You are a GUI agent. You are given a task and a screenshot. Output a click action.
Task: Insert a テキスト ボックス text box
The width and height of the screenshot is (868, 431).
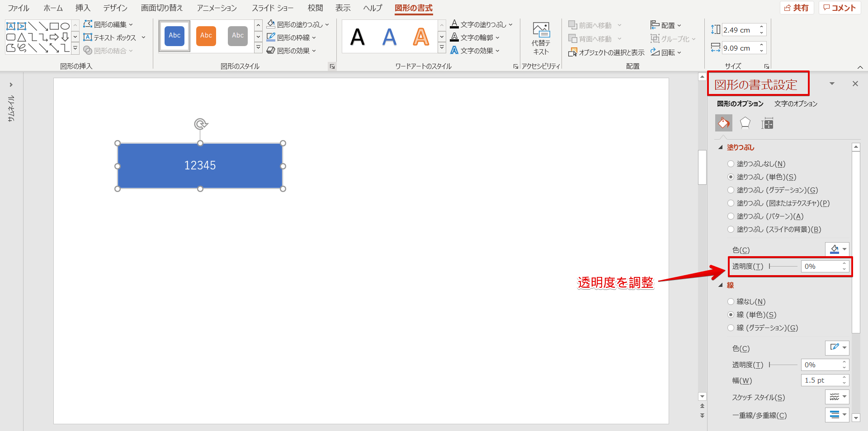click(114, 37)
